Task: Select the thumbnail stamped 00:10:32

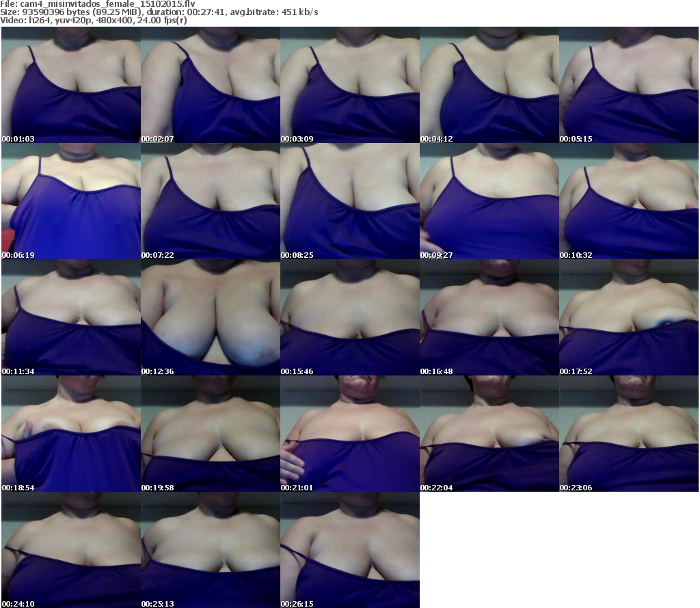Action: tap(629, 201)
